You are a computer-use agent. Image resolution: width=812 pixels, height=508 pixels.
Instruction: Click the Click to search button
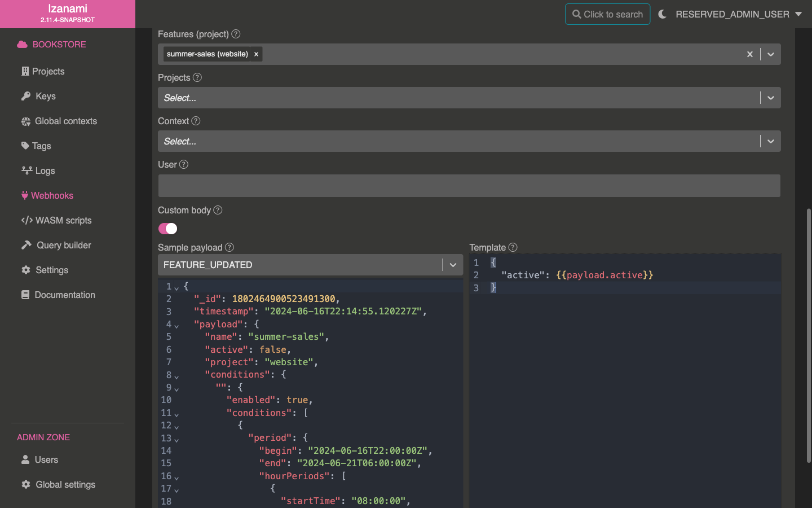coord(607,14)
